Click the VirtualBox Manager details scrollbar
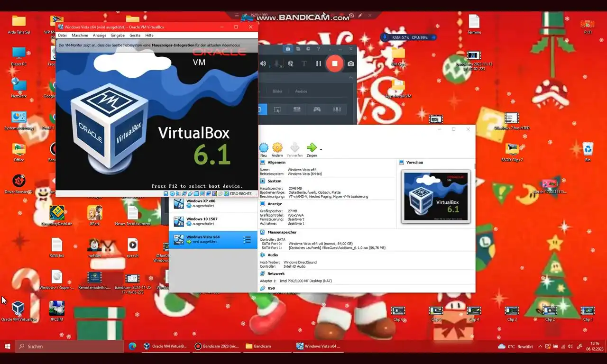 click(x=474, y=166)
